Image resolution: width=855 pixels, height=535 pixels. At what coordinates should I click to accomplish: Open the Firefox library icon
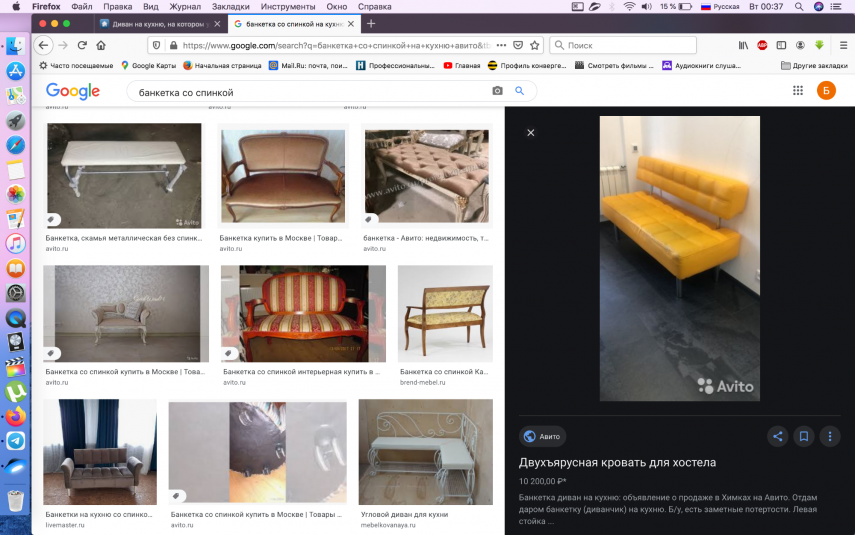pos(743,45)
